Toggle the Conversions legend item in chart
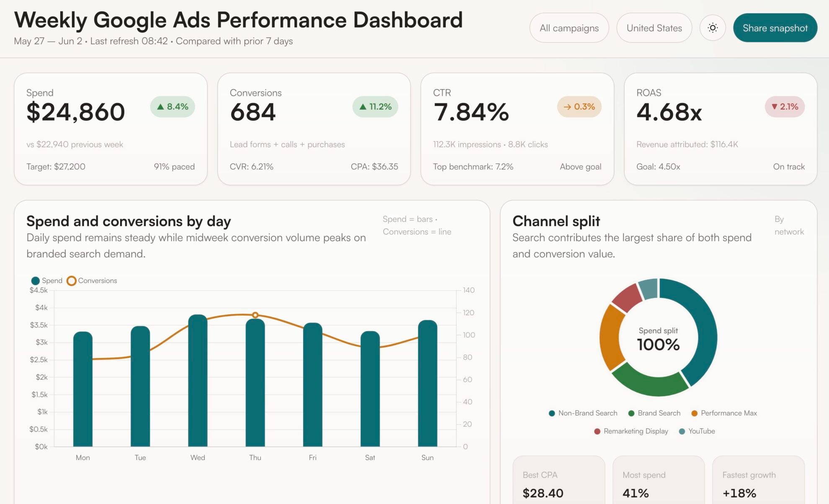 (92, 280)
